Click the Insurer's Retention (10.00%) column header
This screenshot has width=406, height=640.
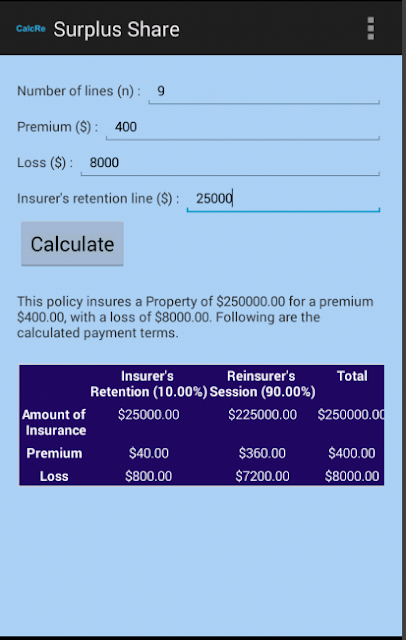pos(149,384)
